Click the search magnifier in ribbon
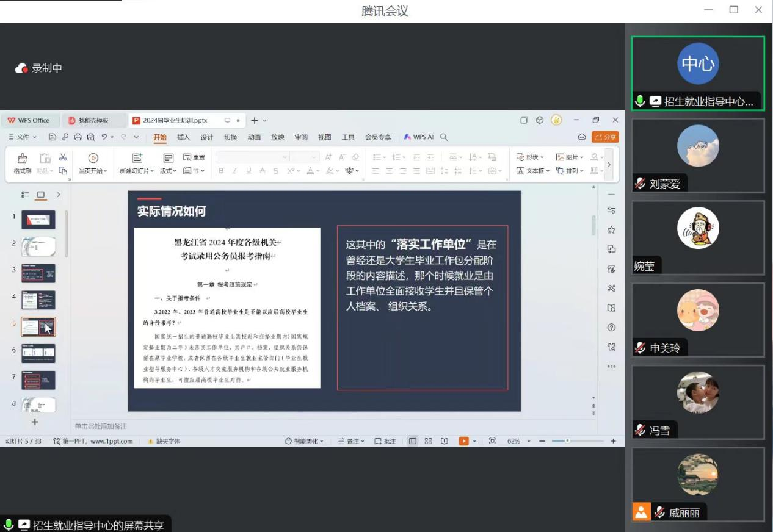The image size is (773, 532). [444, 137]
